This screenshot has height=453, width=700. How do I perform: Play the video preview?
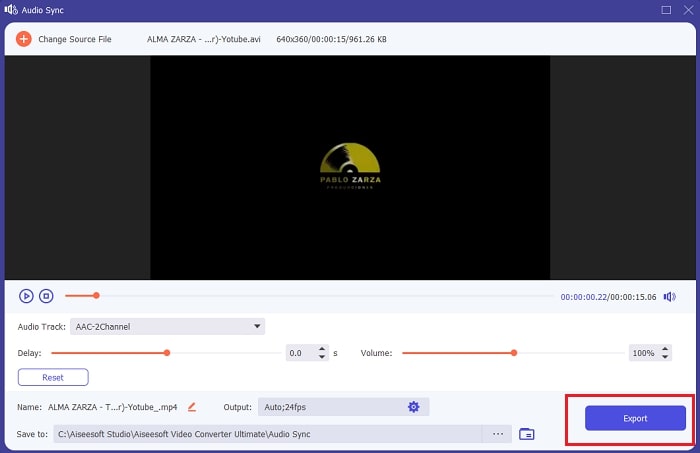[26, 296]
